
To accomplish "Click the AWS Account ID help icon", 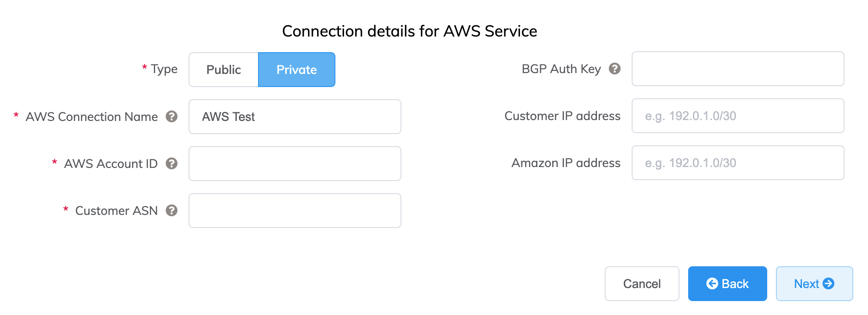I will click(x=172, y=163).
